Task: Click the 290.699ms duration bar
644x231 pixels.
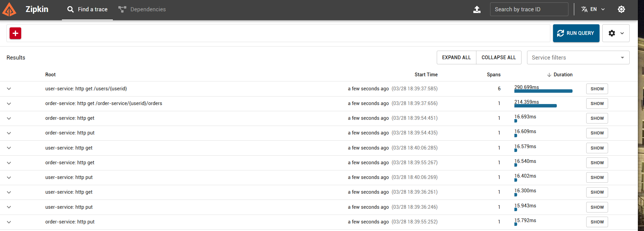Action: pyautogui.click(x=543, y=91)
